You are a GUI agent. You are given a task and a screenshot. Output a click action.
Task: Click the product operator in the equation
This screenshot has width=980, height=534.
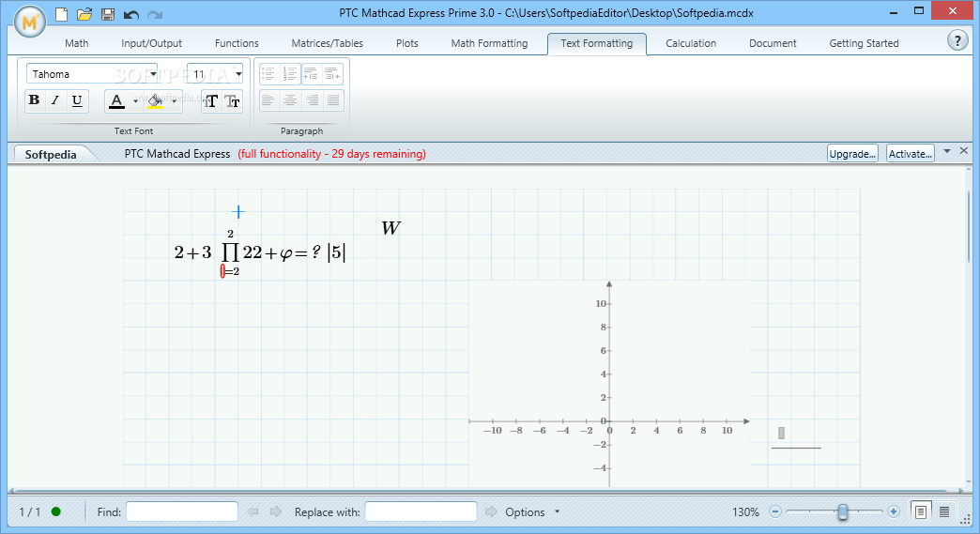pos(230,252)
